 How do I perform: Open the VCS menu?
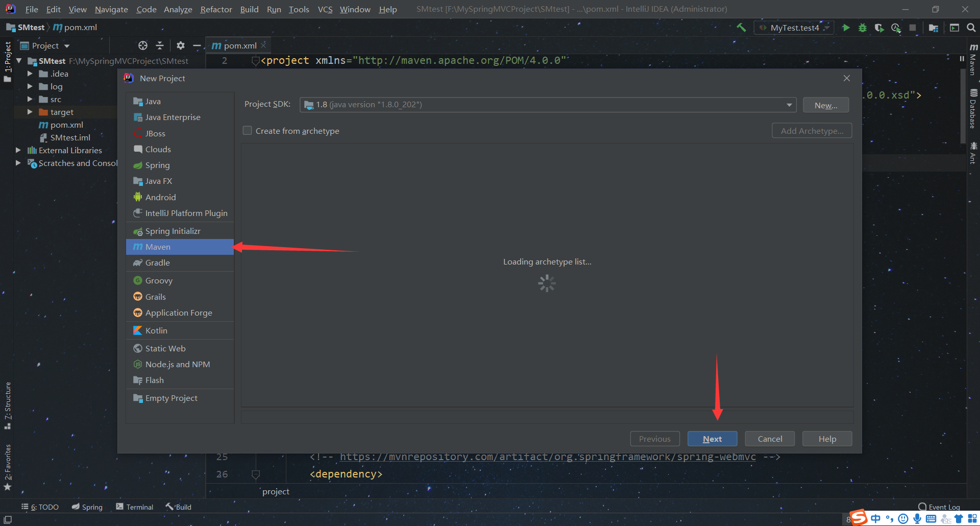(x=325, y=9)
